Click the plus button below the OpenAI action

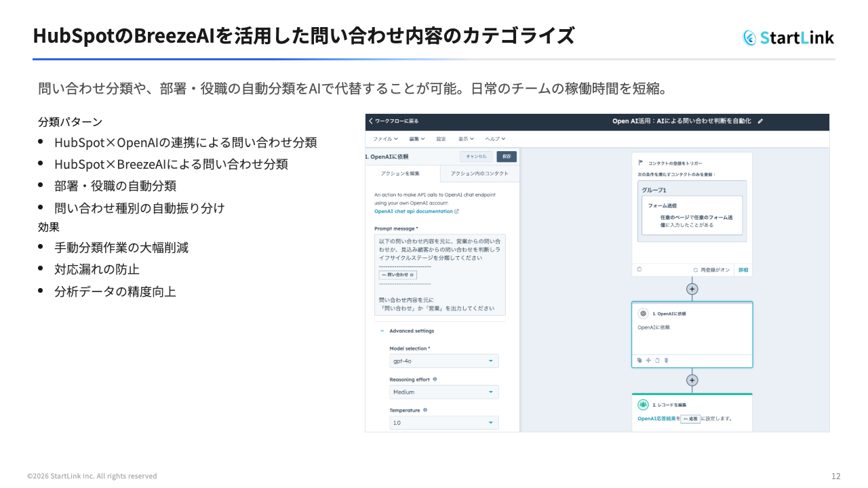(x=692, y=380)
